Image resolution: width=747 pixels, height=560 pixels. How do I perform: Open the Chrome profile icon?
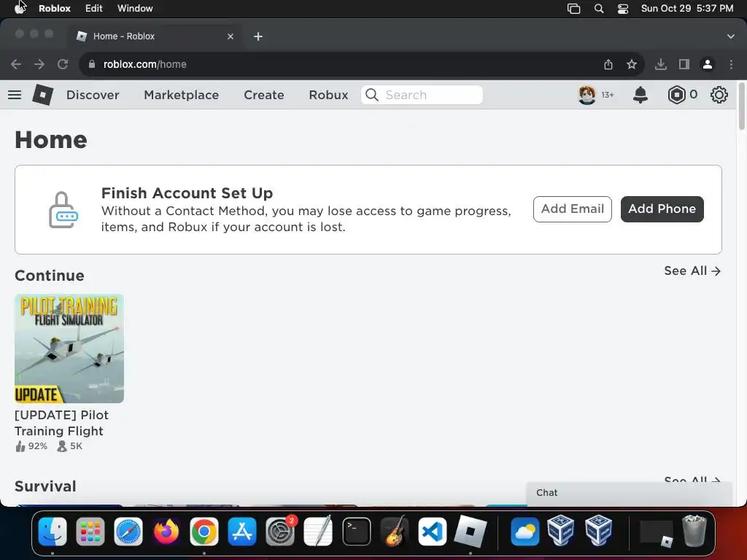708,64
